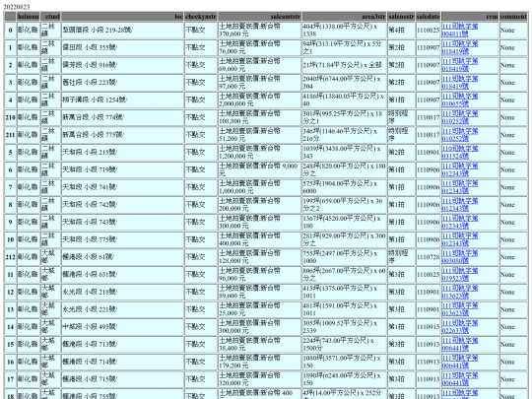Screen dimensions: 532x399
Task: Open the crm link in row 3
Action: [x=460, y=83]
